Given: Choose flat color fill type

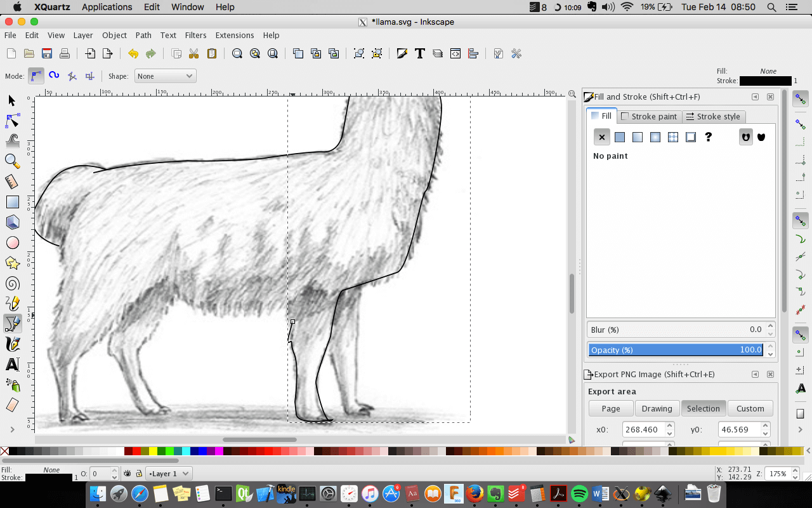Looking at the screenshot, I should pos(620,137).
